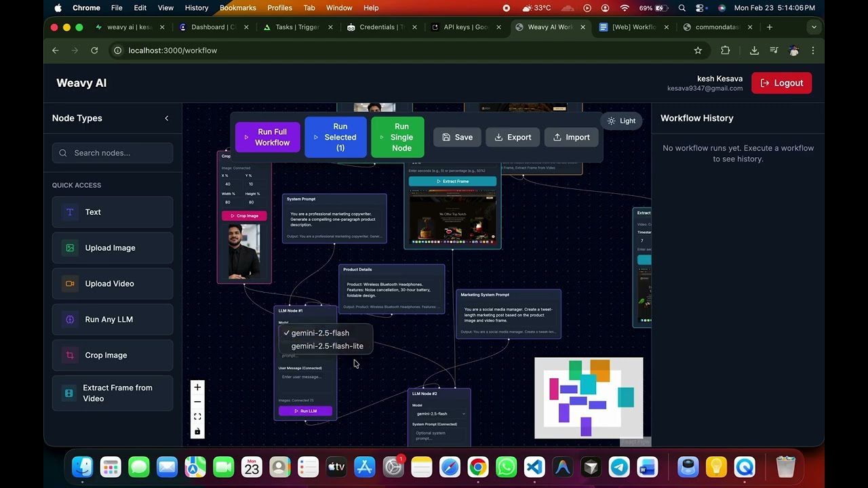Export the workflow

pyautogui.click(x=513, y=137)
